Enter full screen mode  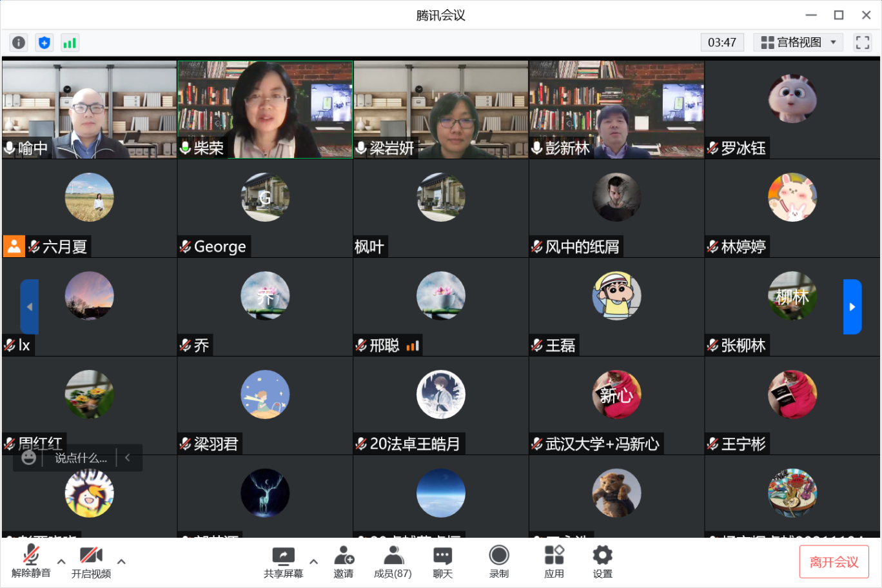pos(862,43)
